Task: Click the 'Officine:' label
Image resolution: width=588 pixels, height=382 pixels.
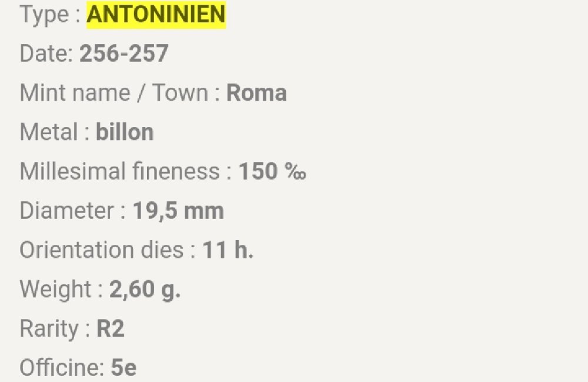Action: coord(62,368)
